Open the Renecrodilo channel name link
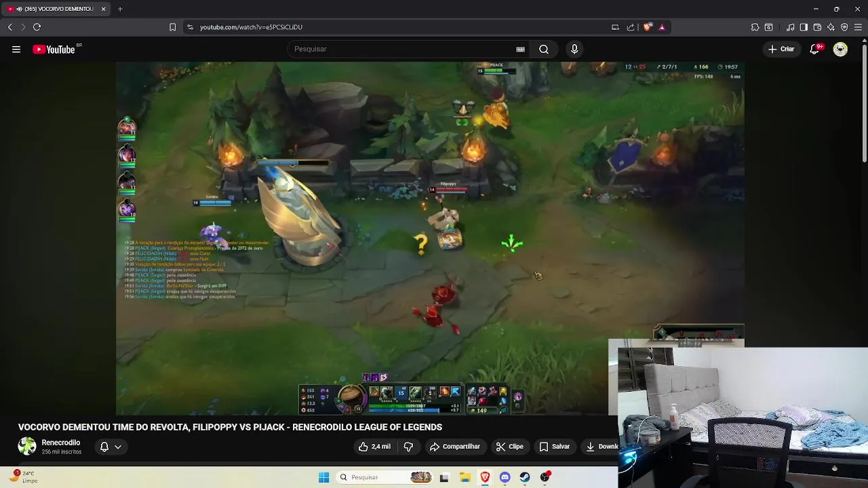This screenshot has height=488, width=868. 61,443
